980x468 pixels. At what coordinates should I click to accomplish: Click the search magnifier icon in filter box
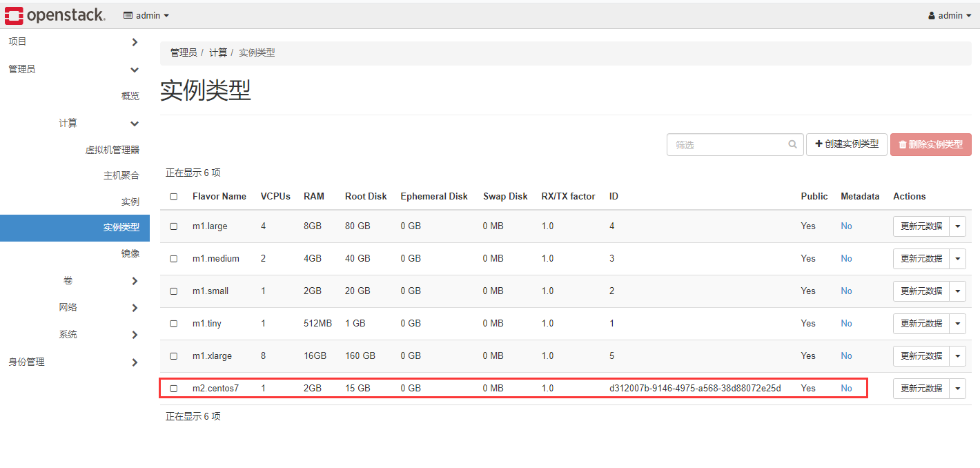click(793, 145)
